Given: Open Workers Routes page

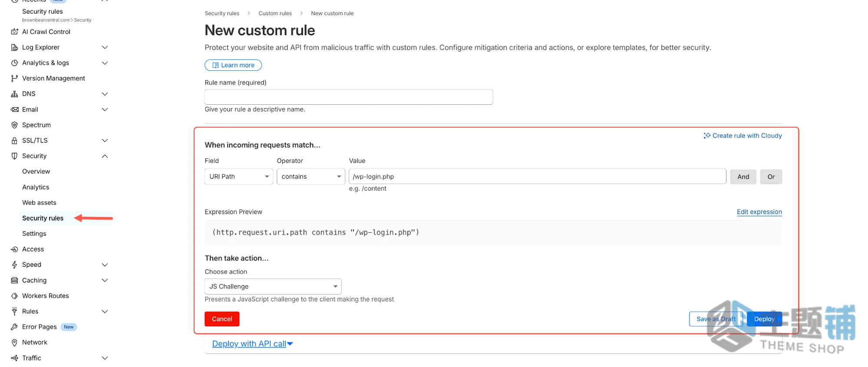Looking at the screenshot, I should pyautogui.click(x=45, y=296).
